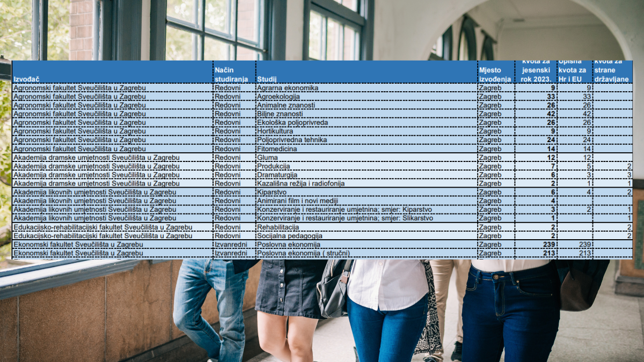Click the Izvođač column header

coord(113,72)
